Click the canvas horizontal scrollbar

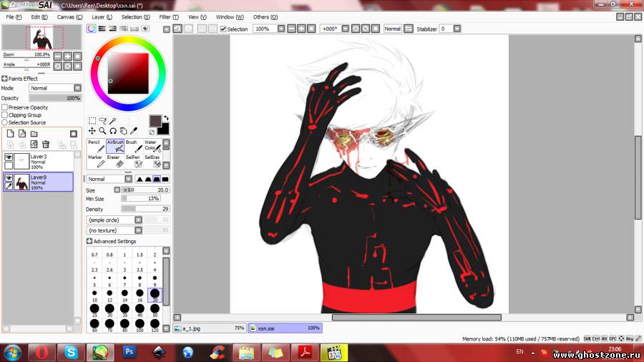[416, 317]
